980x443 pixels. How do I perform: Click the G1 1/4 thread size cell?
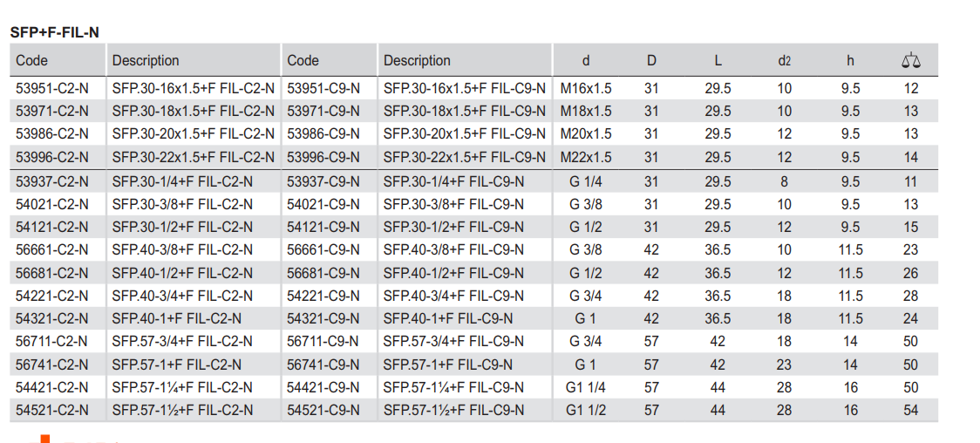click(x=586, y=387)
